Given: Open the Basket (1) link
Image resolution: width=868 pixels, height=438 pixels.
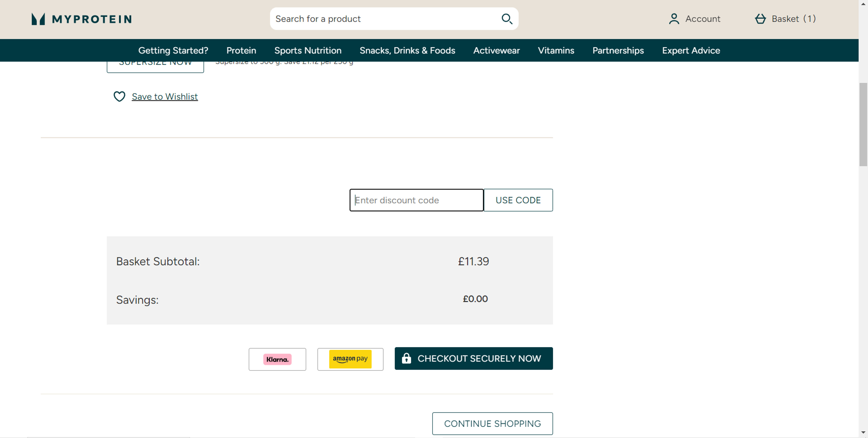Looking at the screenshot, I should (785, 19).
